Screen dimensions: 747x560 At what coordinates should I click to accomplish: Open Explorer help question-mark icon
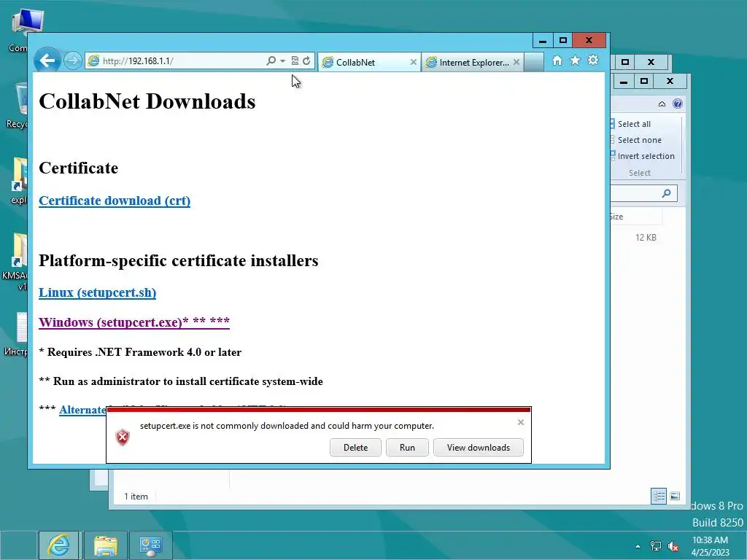(x=678, y=104)
